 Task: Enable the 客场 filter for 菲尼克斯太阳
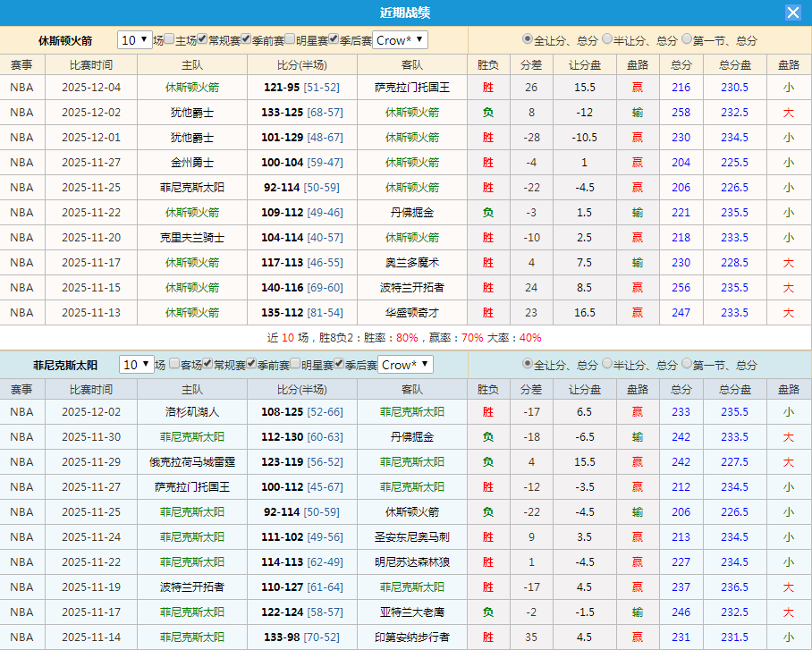pos(175,365)
